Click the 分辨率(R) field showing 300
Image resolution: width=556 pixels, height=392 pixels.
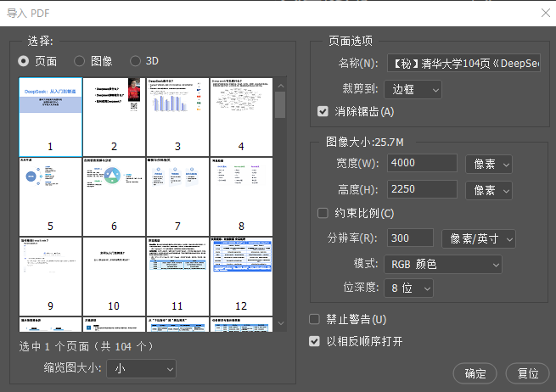tap(410, 238)
